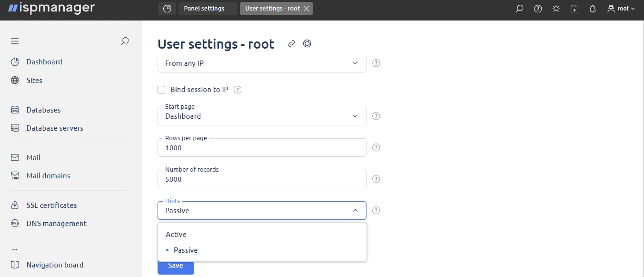Select Passive in the Hints dropdown list
This screenshot has width=644, height=277.
tap(186, 250)
